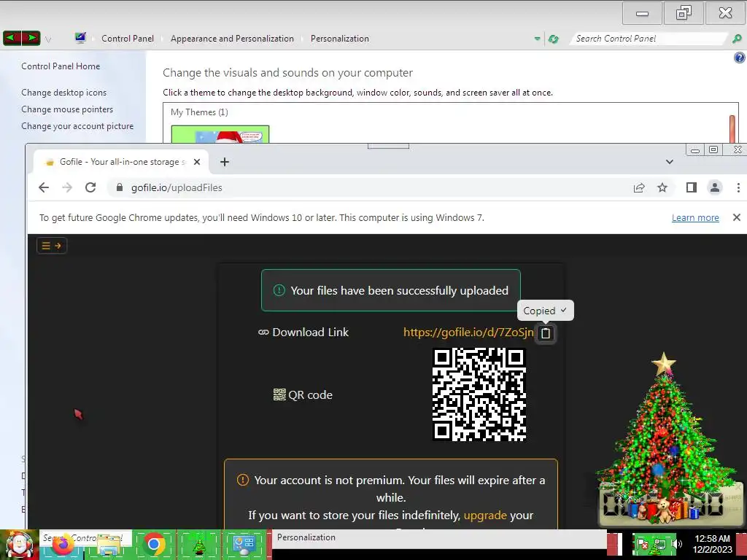747x560 pixels.
Task: Click the 'Download Link' label
Action: coord(310,332)
